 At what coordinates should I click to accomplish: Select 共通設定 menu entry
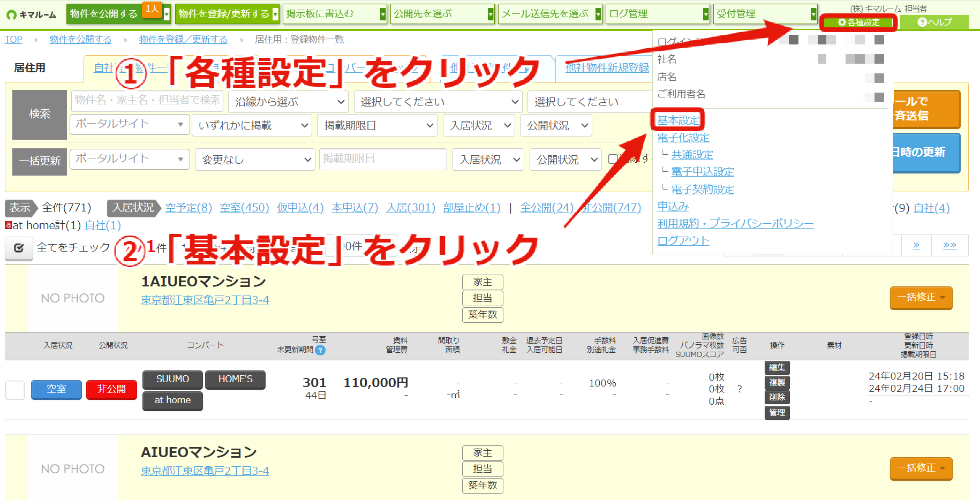click(692, 155)
